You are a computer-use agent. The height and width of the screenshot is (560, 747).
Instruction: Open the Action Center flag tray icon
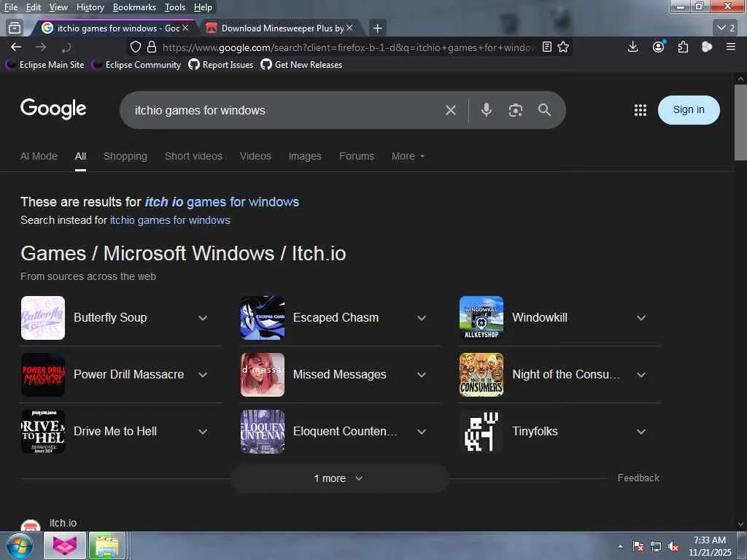point(638,547)
